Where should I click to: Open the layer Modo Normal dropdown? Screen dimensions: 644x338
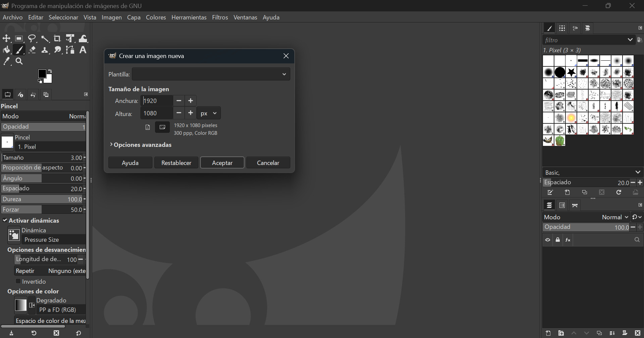[x=614, y=217]
